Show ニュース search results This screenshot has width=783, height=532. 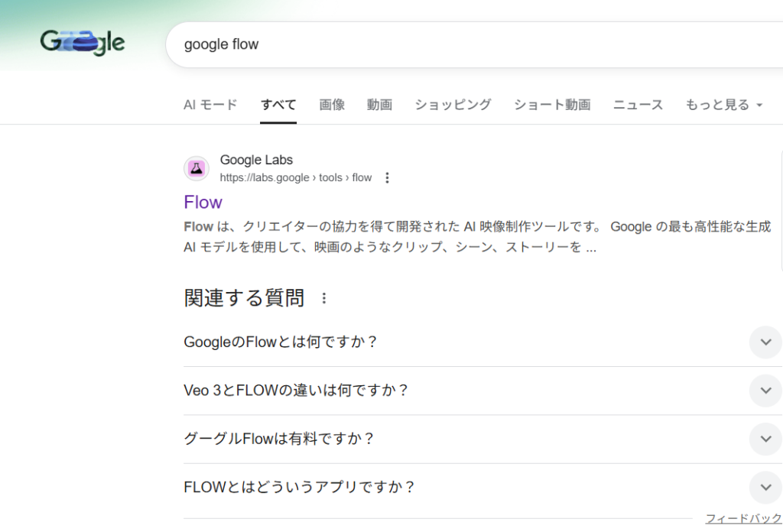pos(638,105)
